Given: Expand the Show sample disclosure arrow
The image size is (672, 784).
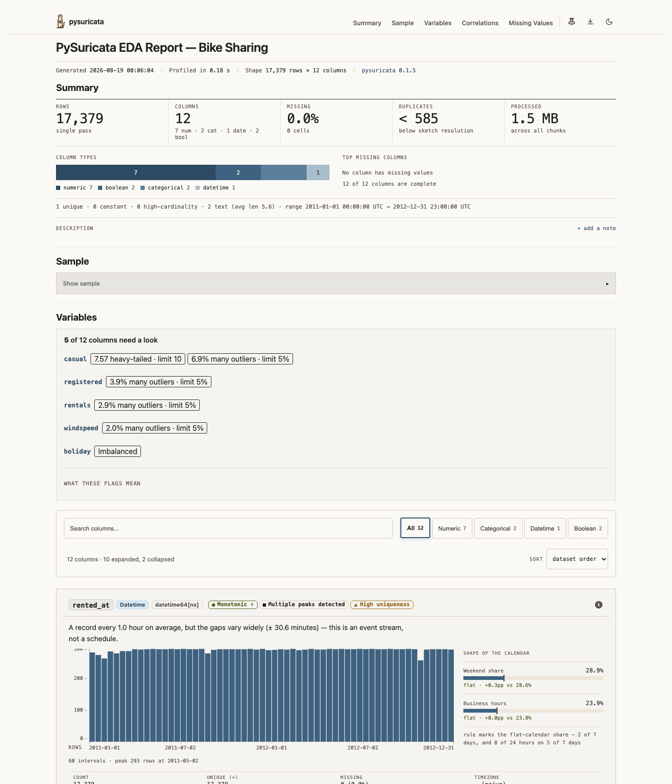Looking at the screenshot, I should [607, 284].
